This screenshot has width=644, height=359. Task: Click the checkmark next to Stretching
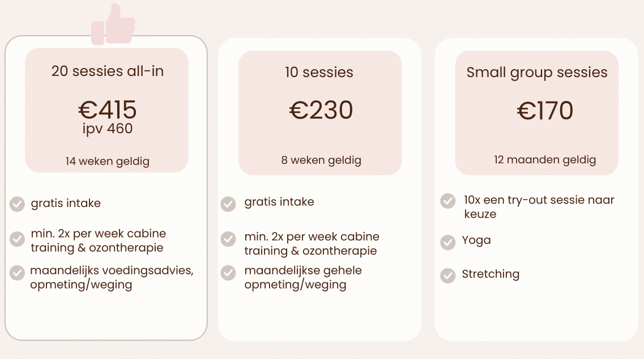[448, 276]
